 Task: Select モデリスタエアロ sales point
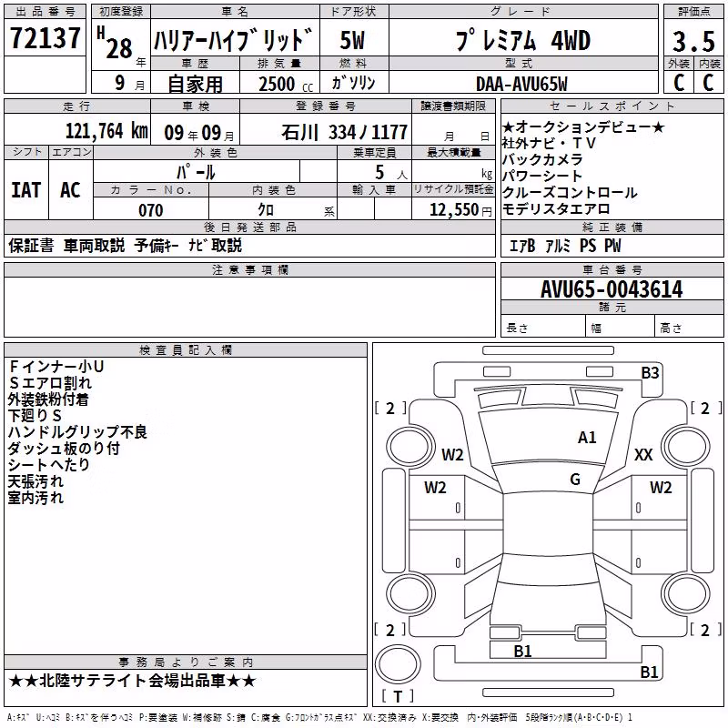(x=556, y=209)
